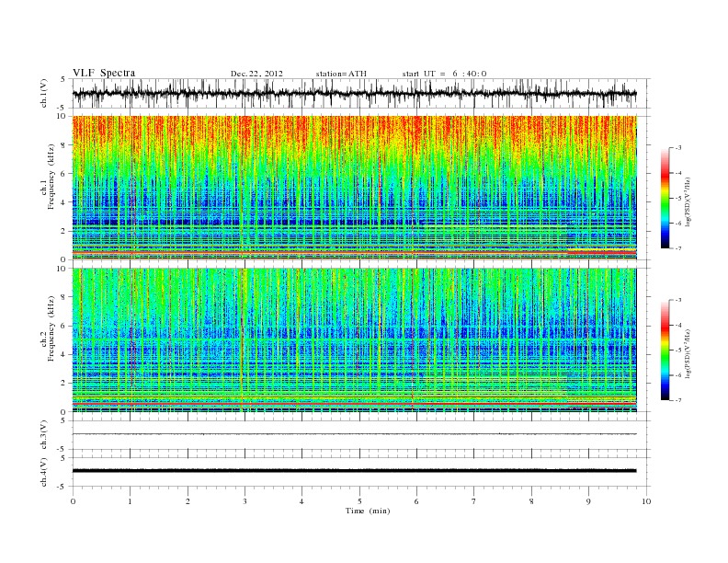Click the "7" tick on Time axis
The image size is (728, 563).
[x=474, y=501]
